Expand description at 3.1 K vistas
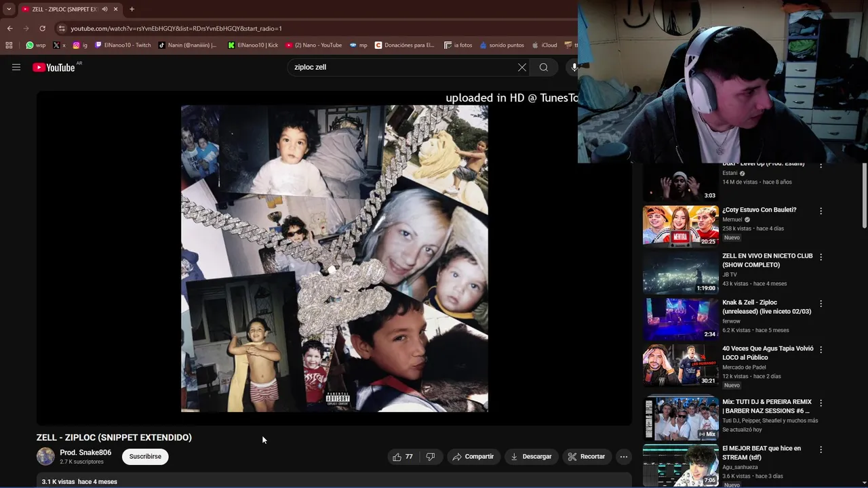 334,481
